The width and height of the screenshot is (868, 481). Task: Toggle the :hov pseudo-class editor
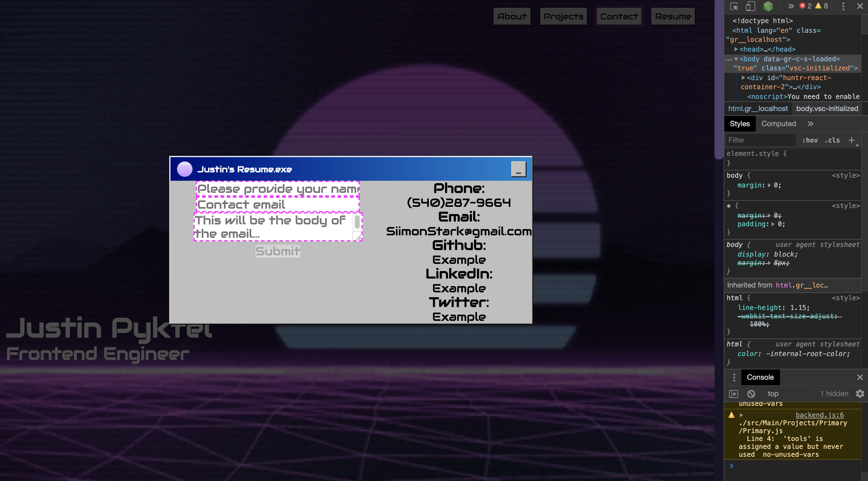click(810, 140)
